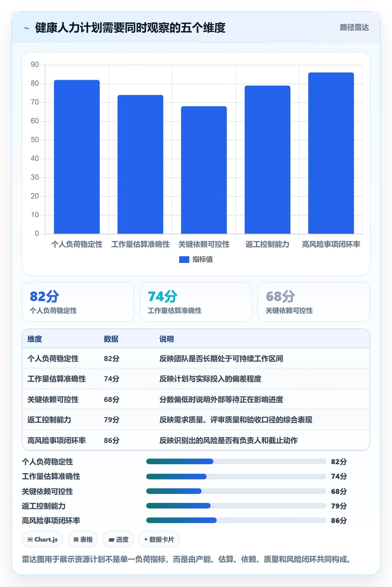Click the lightning icon beside the title
Screen dimensions: 392x587
pyautogui.click(x=27, y=28)
